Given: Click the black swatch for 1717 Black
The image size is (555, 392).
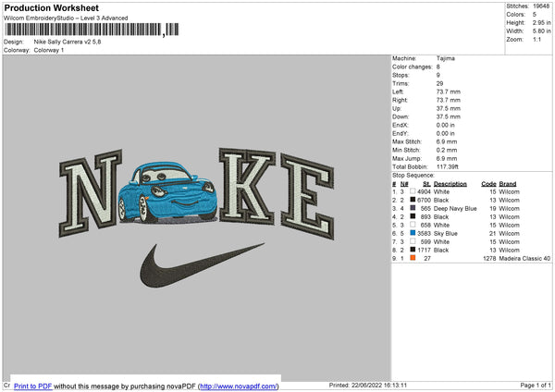Looking at the screenshot, I should pos(413,250).
